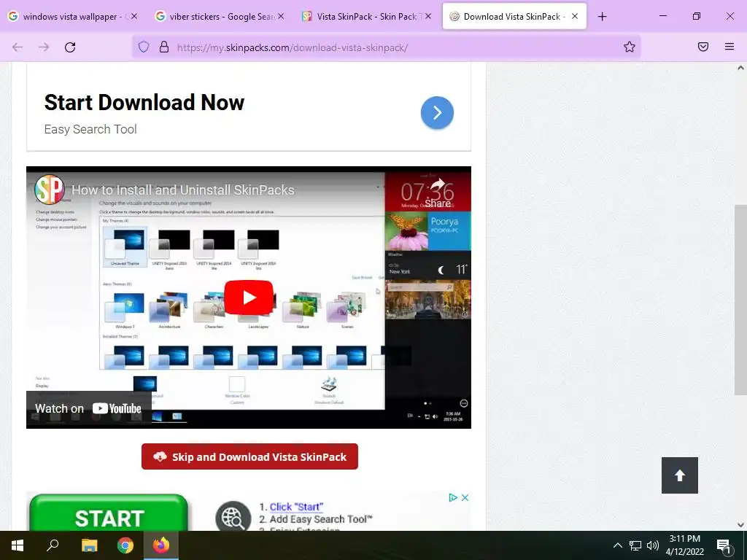The height and width of the screenshot is (560, 747).
Task: Close the bottom advertisement banner
Action: [465, 497]
